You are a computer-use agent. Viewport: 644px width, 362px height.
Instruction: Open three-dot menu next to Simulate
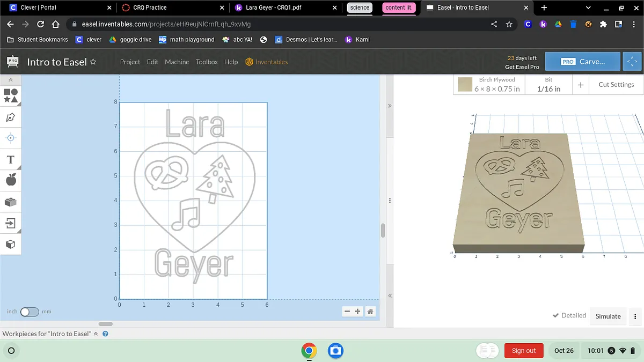tap(635, 316)
